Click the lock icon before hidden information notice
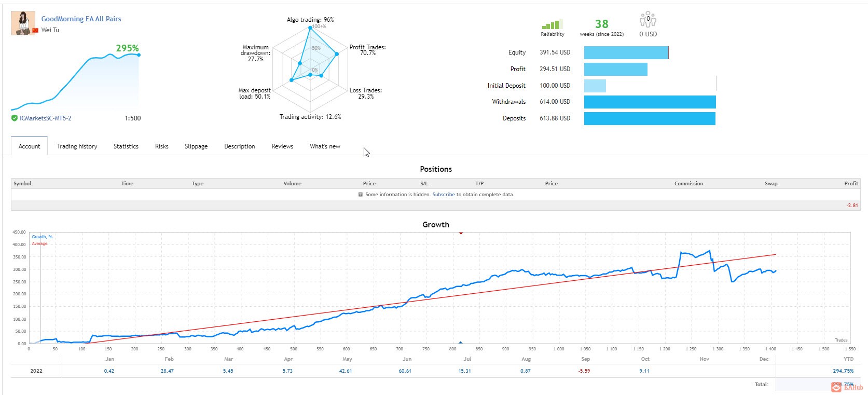 (x=361, y=195)
